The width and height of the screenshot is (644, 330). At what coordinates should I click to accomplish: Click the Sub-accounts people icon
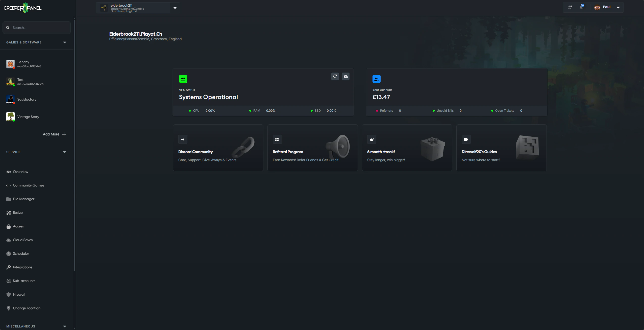pos(9,281)
